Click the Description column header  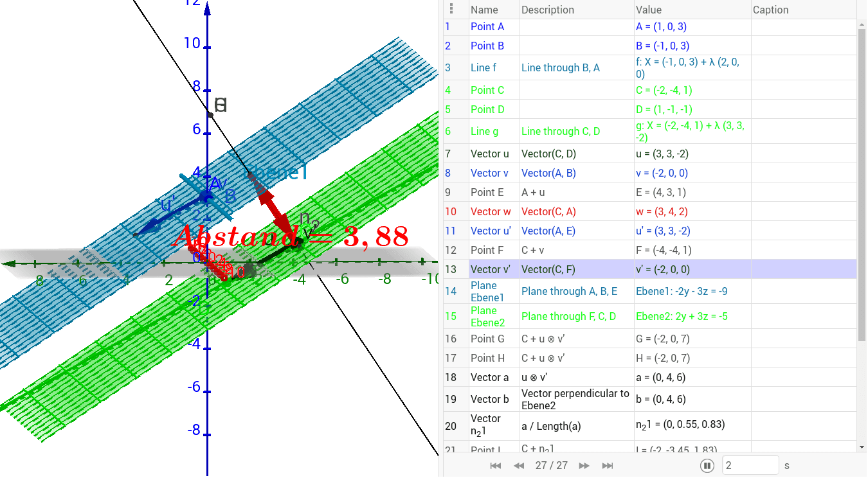(548, 10)
